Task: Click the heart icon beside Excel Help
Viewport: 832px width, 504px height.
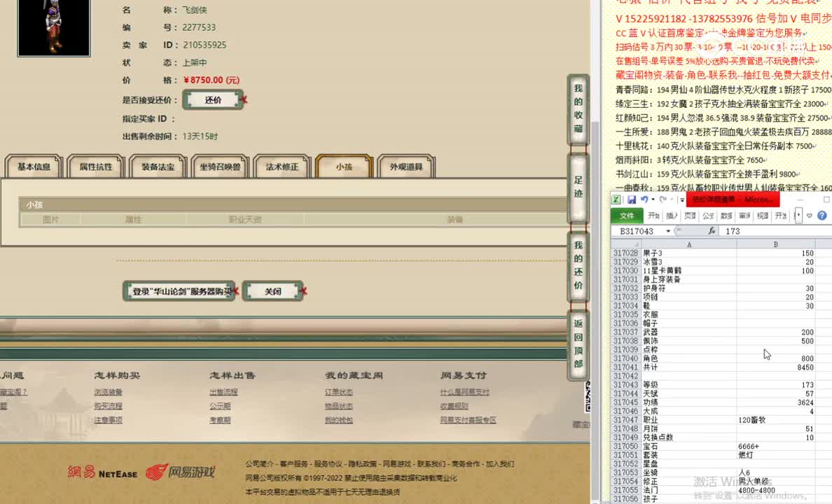Action: [810, 215]
